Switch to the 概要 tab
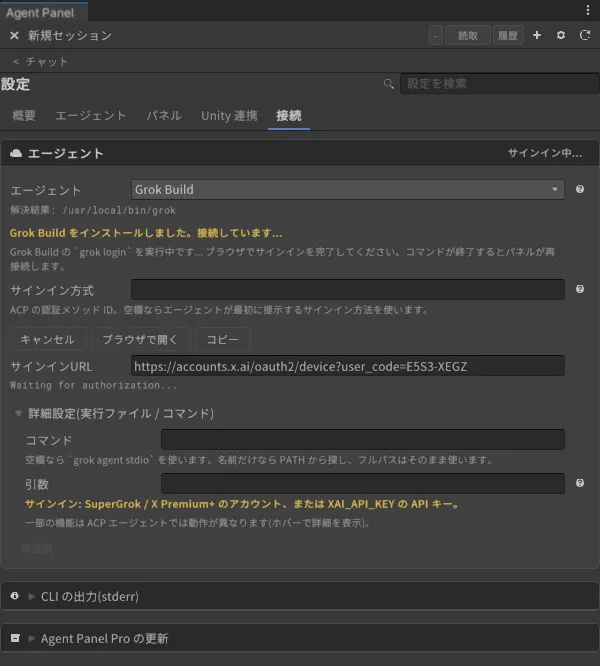Viewport: 600px width, 666px height. (x=24, y=116)
